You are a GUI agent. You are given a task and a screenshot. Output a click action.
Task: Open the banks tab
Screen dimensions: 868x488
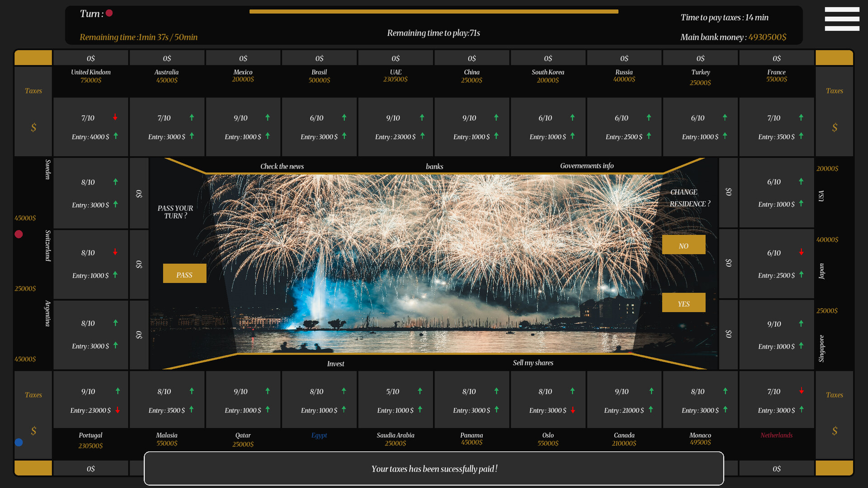point(434,166)
